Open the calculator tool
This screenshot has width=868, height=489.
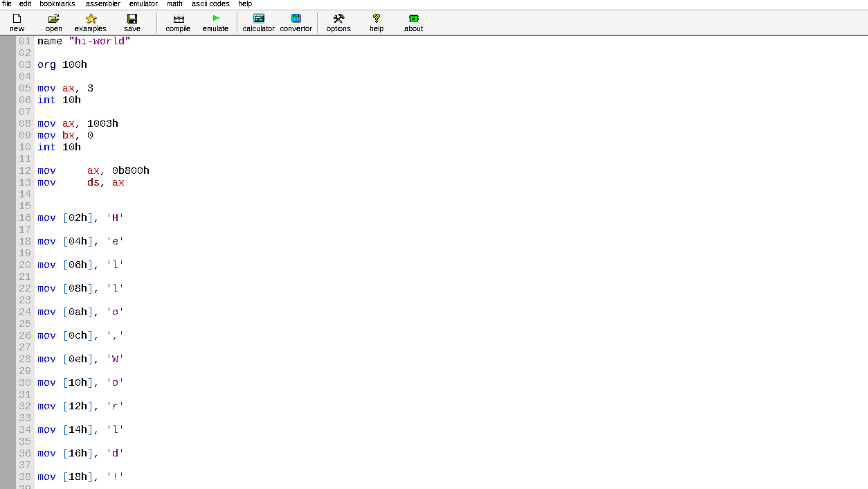point(258,19)
